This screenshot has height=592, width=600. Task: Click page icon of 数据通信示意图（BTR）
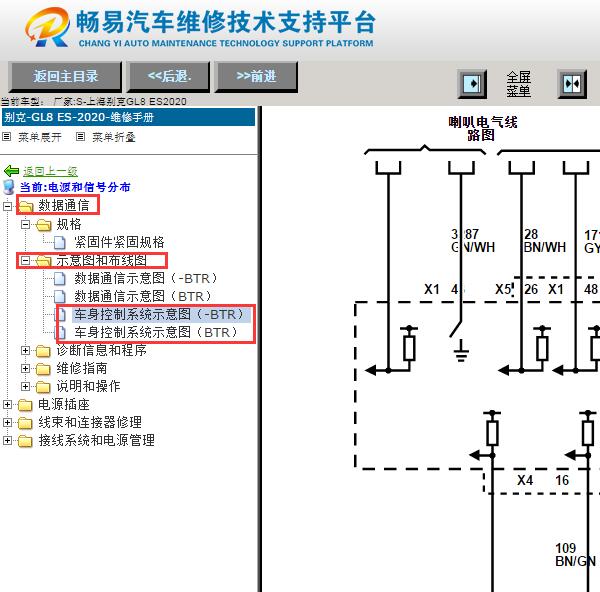coord(60,297)
